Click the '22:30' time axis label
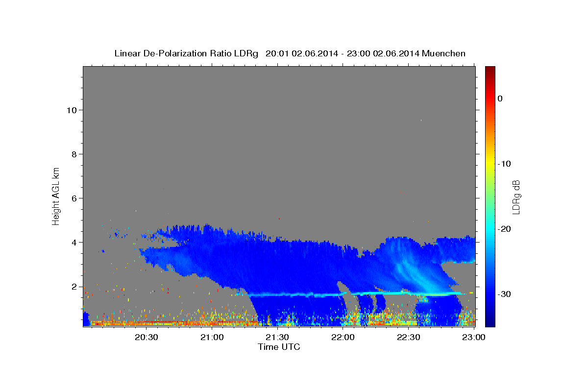Image resolution: width=588 pixels, height=392 pixels. click(409, 337)
